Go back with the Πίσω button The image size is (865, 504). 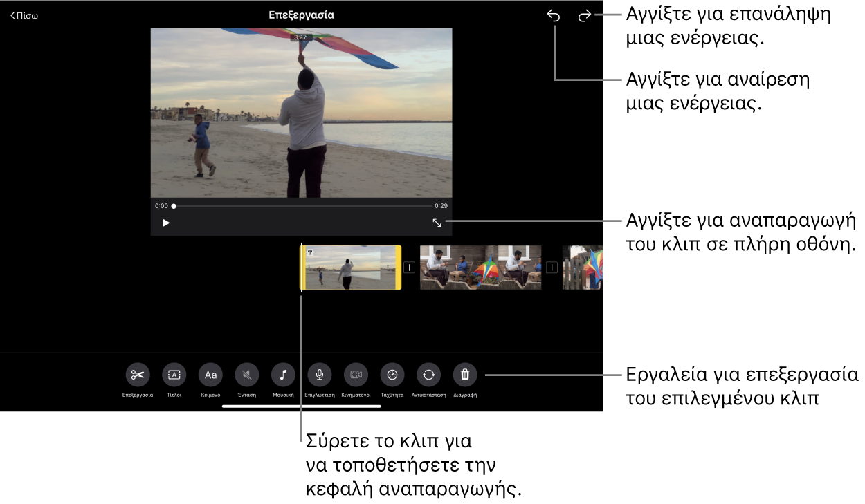pyautogui.click(x=24, y=16)
